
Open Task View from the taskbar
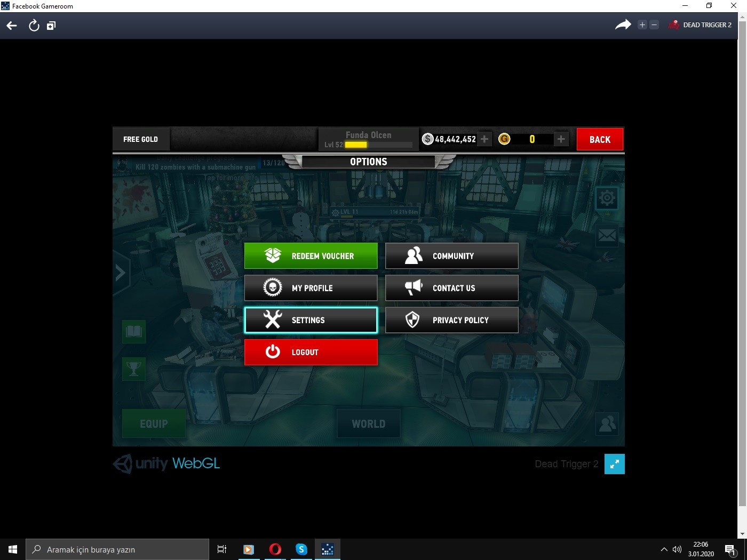pos(222,549)
